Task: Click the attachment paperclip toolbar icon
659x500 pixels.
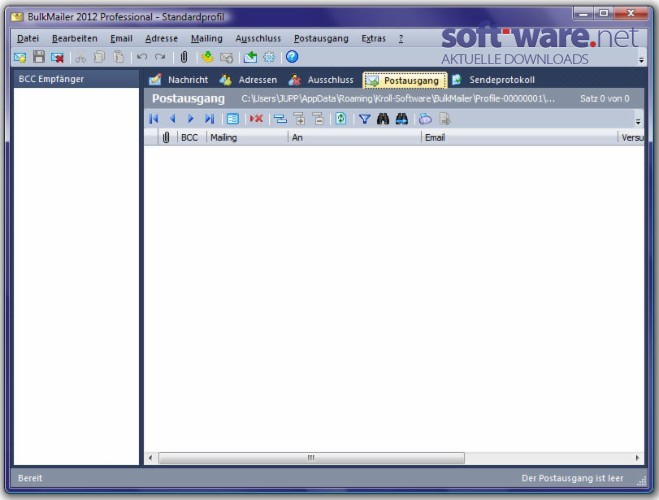Action: point(184,57)
